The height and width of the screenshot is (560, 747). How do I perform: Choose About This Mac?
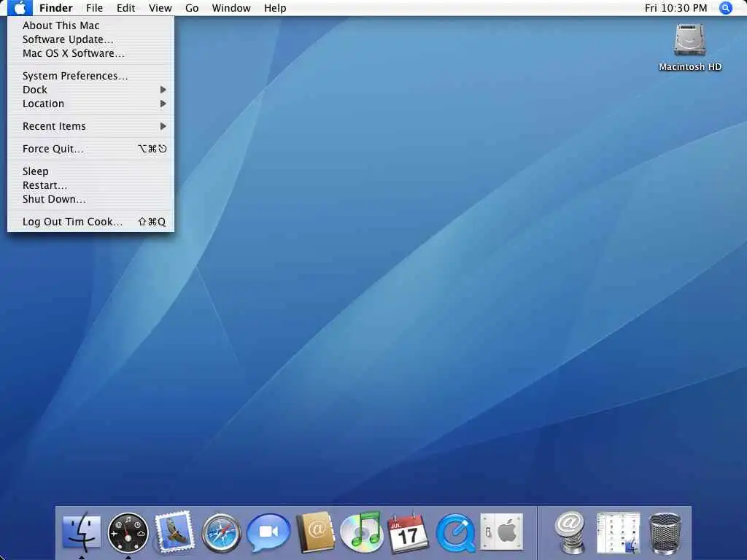pos(90,26)
